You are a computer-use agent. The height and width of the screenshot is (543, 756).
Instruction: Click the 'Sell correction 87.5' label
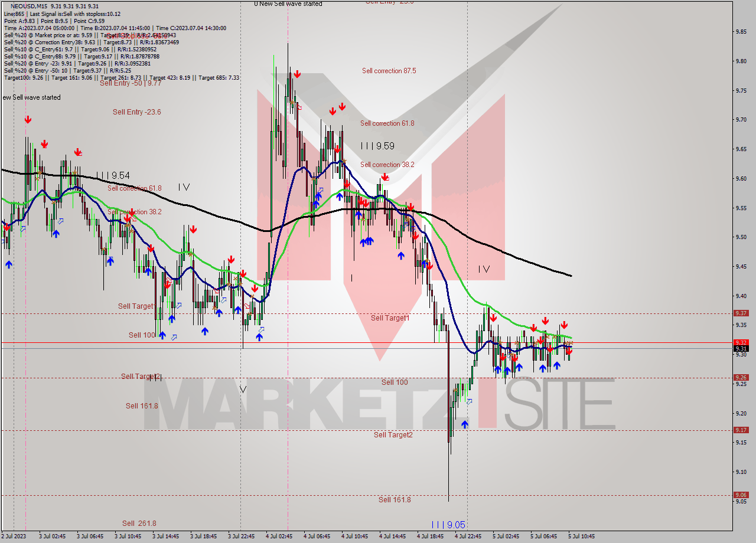tap(389, 71)
